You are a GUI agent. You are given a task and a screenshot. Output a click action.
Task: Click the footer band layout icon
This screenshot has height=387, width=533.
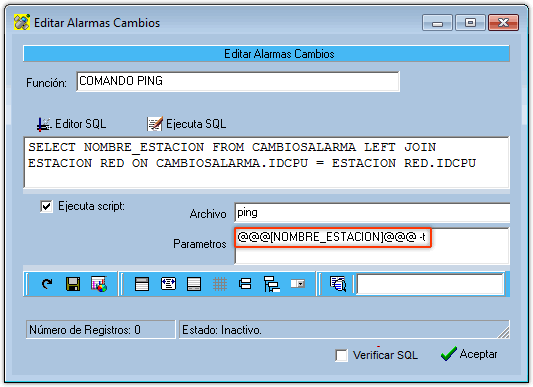click(194, 284)
